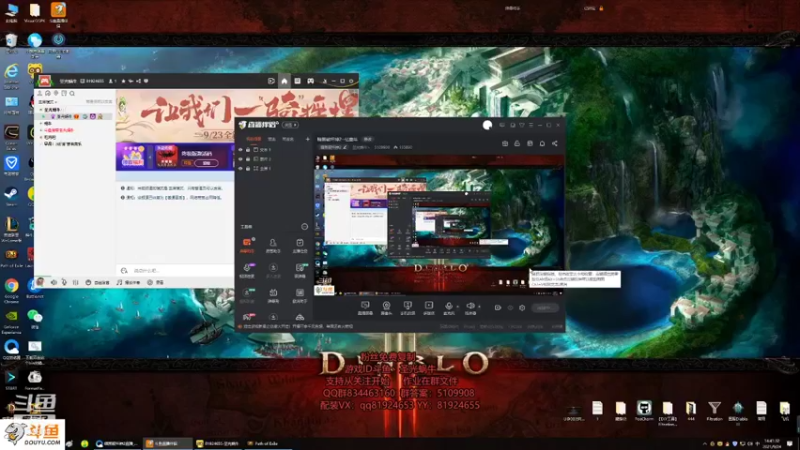Switch to the third scene tab in Douyu
Screen dimensions: 800x450
coord(288,139)
